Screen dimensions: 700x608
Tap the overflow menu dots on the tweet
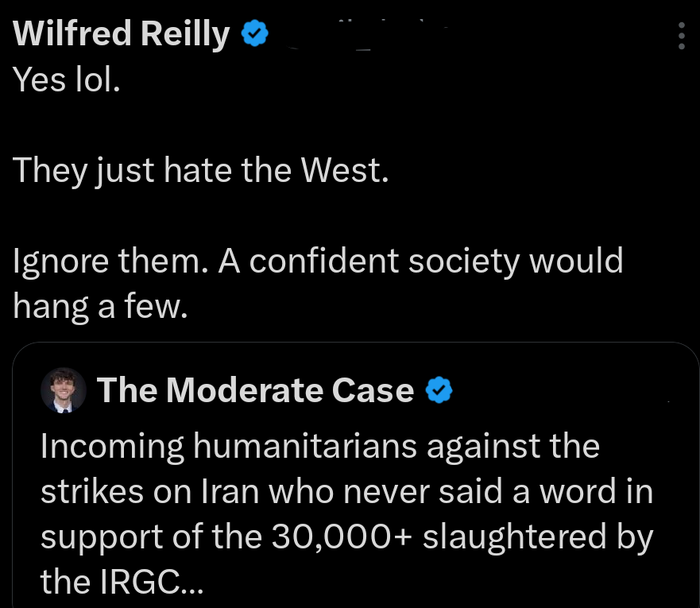(681, 36)
